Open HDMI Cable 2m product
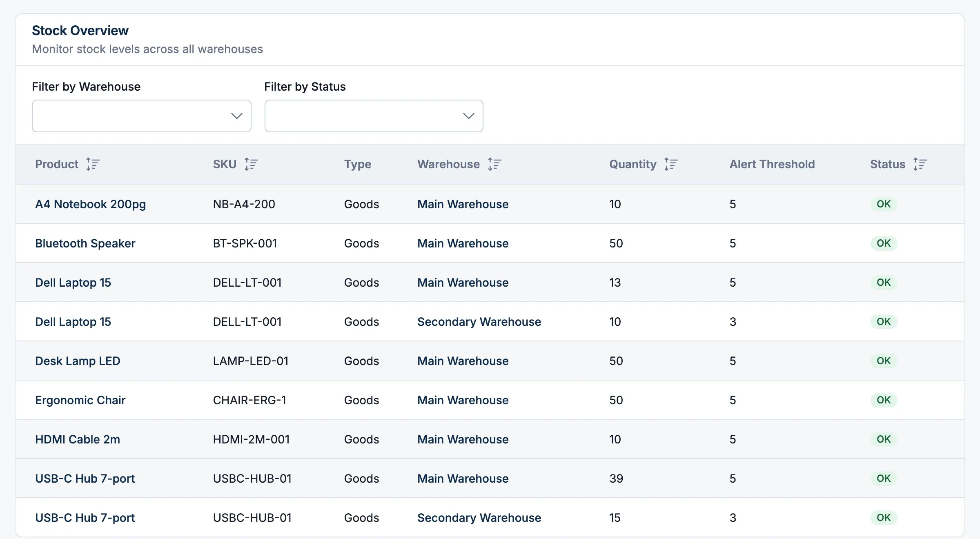This screenshot has height=539, width=980. tap(78, 439)
